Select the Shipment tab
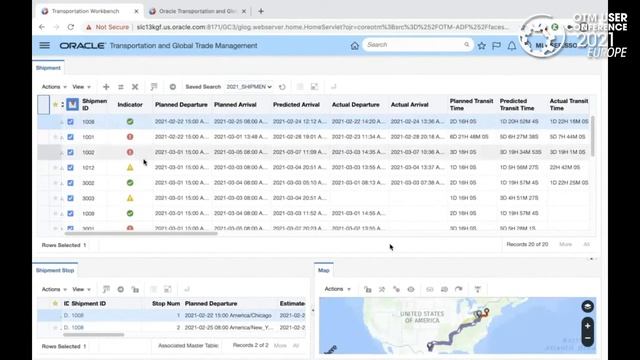Image resolution: width=640 pixels, height=360 pixels. tap(48, 68)
